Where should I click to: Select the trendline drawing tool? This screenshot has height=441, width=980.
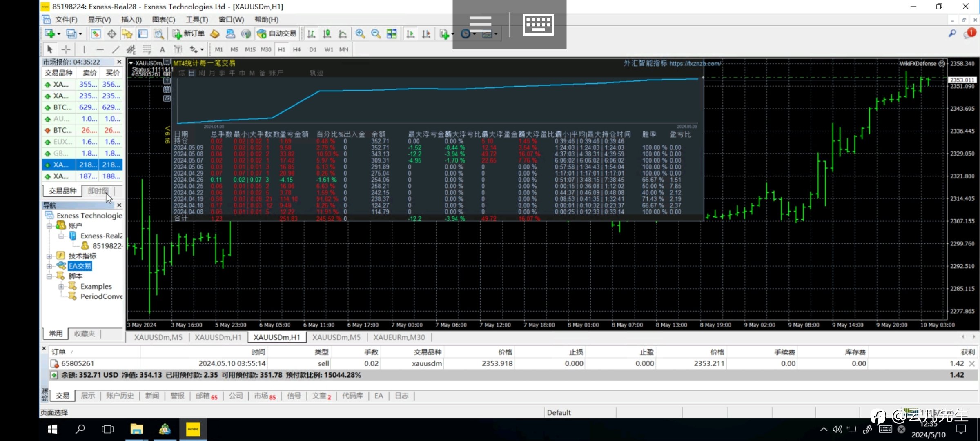click(116, 49)
